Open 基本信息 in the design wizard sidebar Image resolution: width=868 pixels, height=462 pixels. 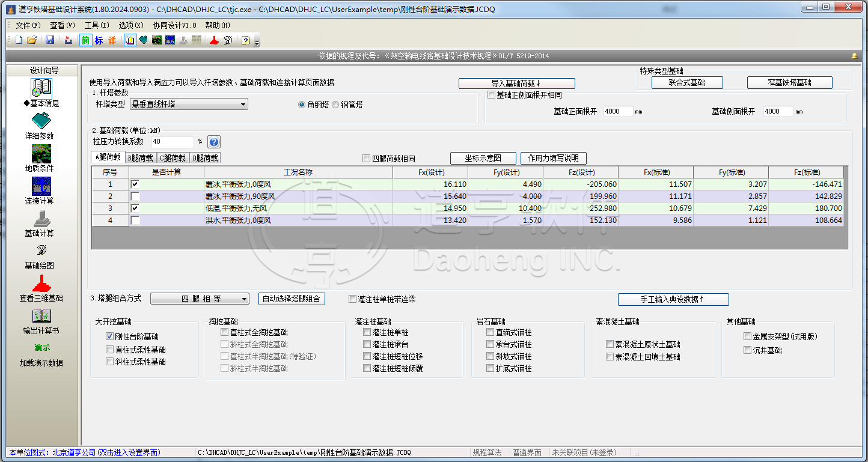tap(41, 93)
